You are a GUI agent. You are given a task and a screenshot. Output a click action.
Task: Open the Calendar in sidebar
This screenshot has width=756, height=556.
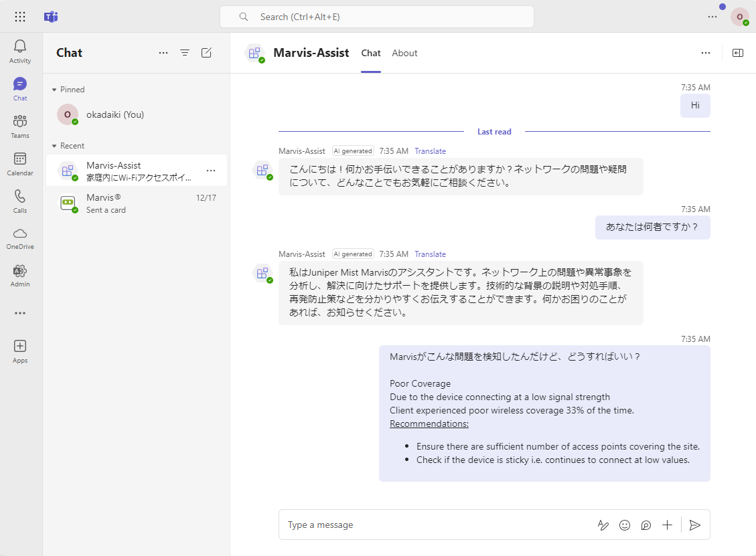click(x=20, y=163)
